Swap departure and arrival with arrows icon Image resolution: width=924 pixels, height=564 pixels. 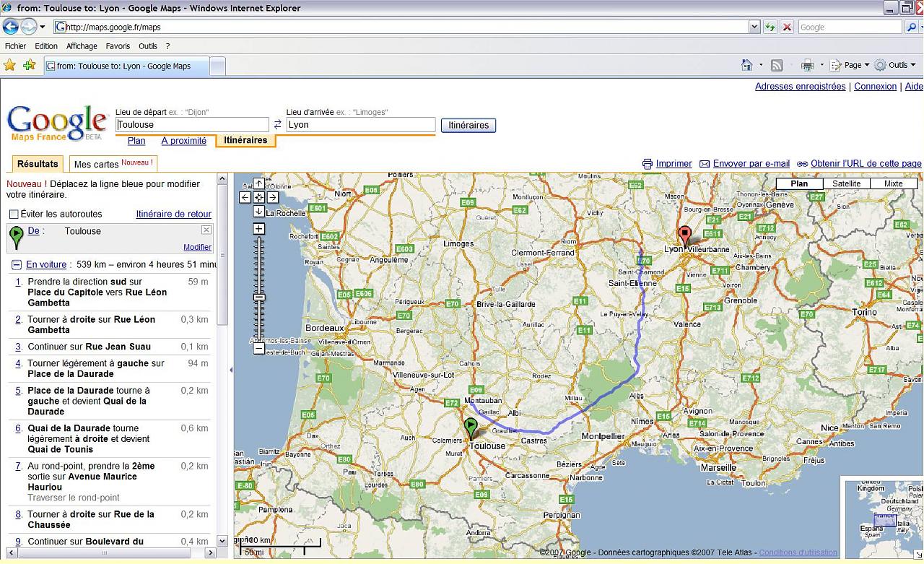277,125
